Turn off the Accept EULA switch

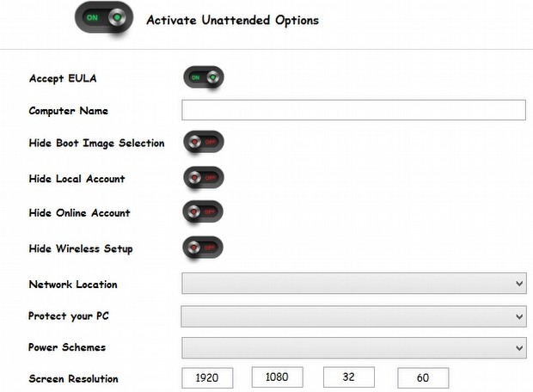[x=203, y=78]
